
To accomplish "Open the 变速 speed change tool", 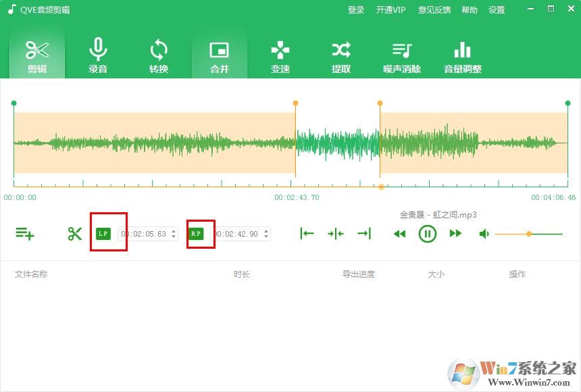I will tap(280, 55).
